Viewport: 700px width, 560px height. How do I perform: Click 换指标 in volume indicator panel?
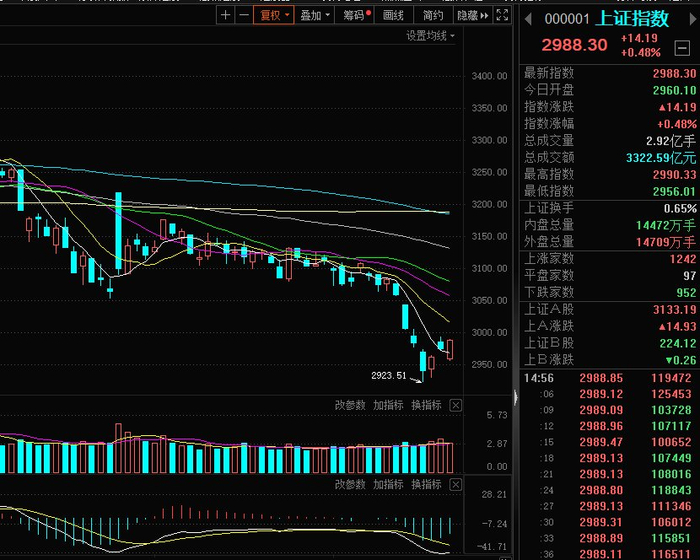pos(426,405)
